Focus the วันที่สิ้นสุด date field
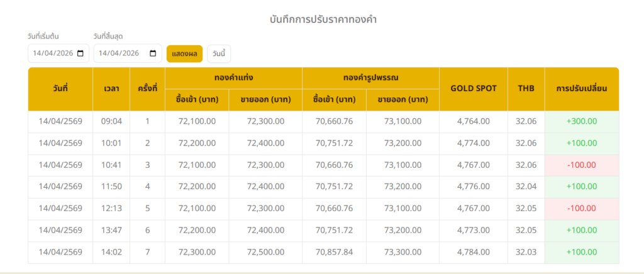Image resolution: width=644 pixels, height=274 pixels. (x=119, y=53)
